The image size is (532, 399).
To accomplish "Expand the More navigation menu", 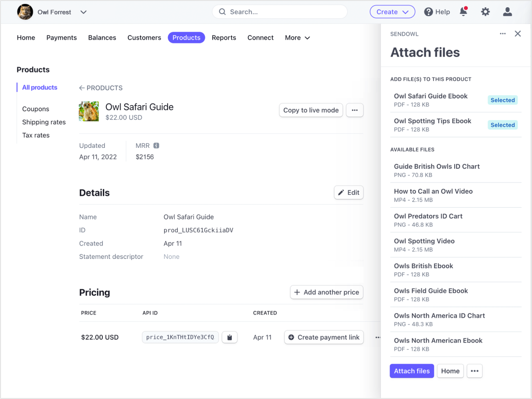I will (x=297, y=38).
